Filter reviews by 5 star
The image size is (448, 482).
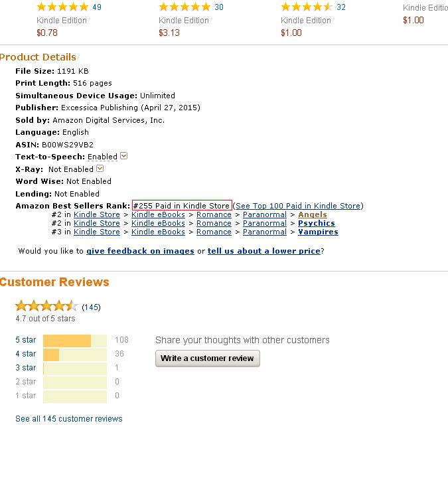coord(26,340)
